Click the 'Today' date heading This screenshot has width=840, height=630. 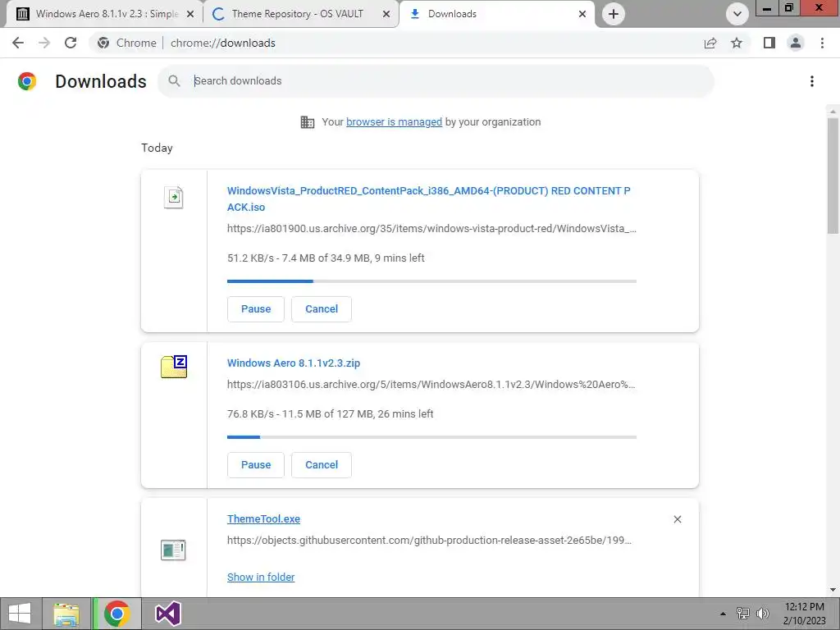pos(157,148)
